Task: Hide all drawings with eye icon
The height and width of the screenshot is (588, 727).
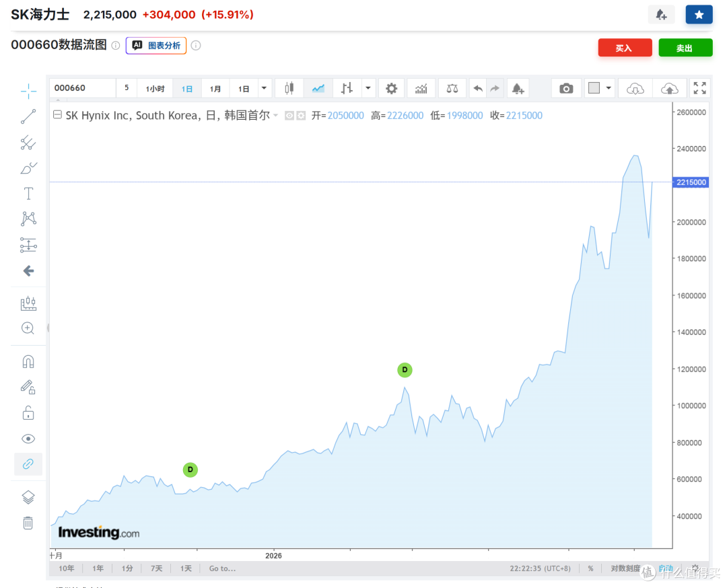Action: pyautogui.click(x=28, y=439)
